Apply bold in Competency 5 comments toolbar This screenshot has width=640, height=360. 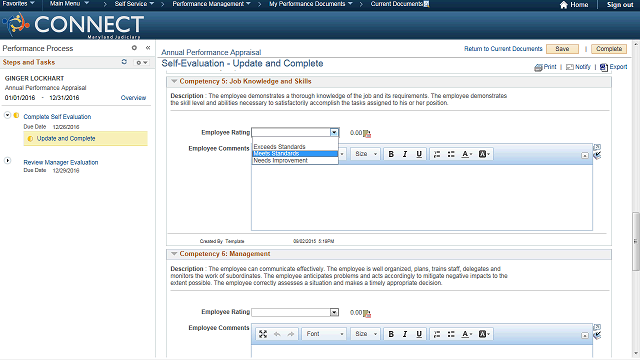coord(391,154)
